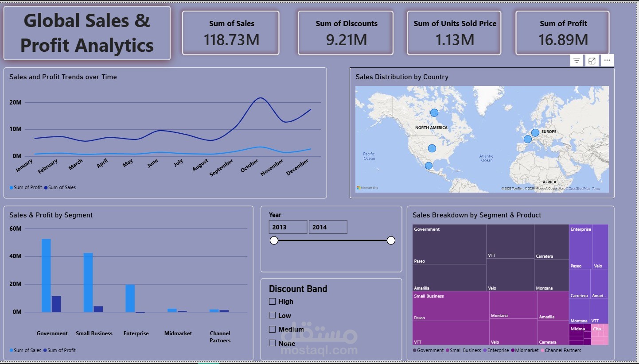Check the Medium discount band checkbox
The width and height of the screenshot is (639, 364).
[272, 329]
